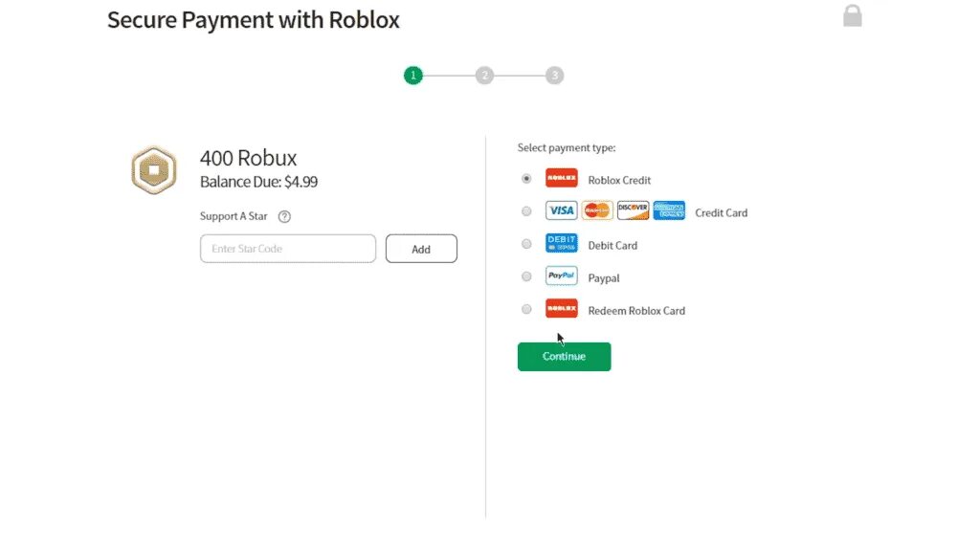This screenshot has height=551, width=980.
Task: Click the Balance Due: $4.99 text
Action: pos(258,182)
